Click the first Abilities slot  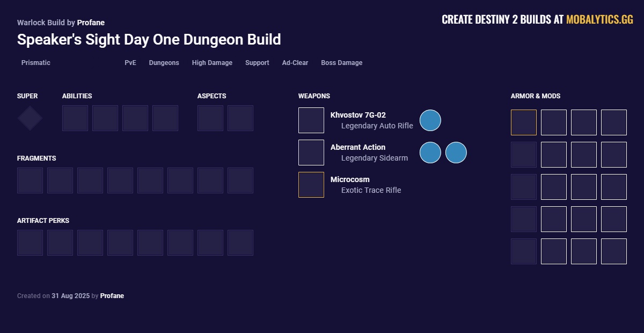click(75, 118)
